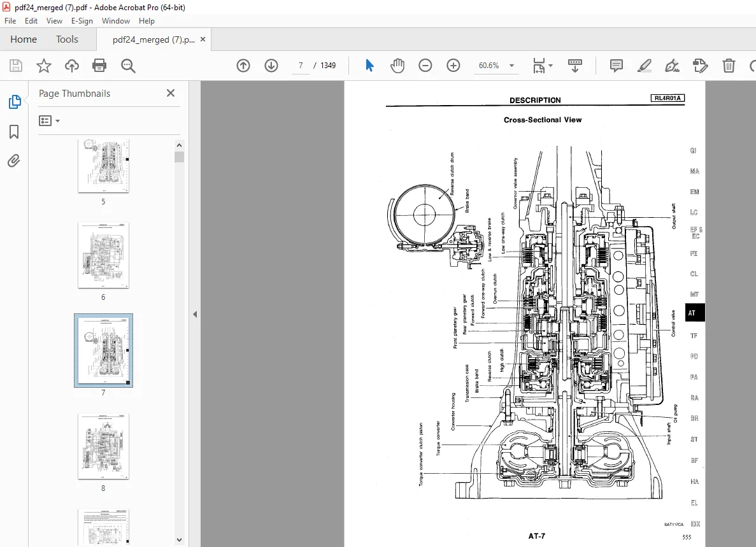Open the File menu
Image resolution: width=756 pixels, height=547 pixels.
[x=10, y=21]
